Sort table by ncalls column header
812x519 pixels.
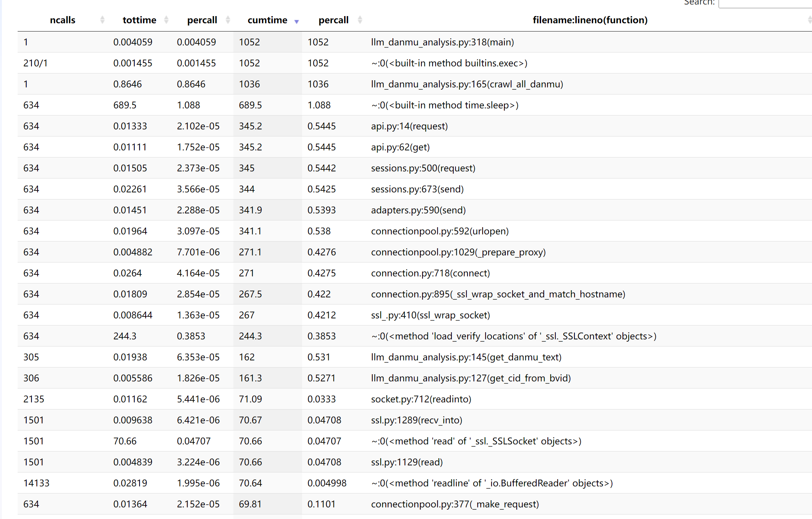click(63, 20)
